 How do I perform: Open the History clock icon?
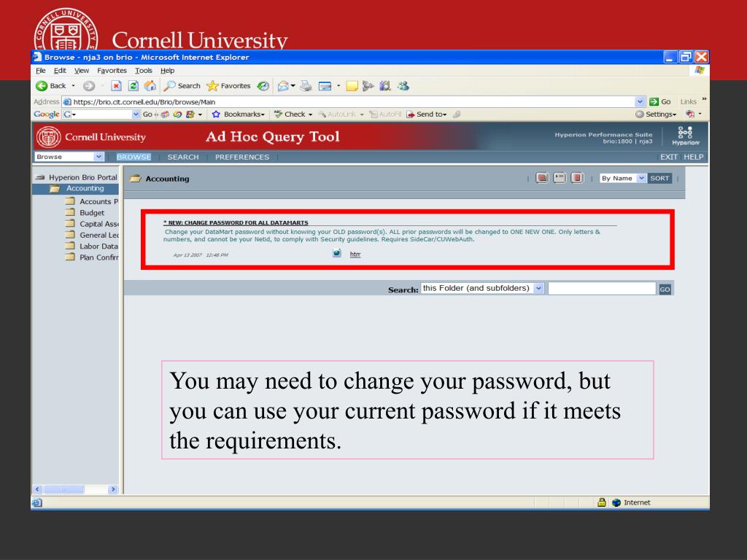click(x=263, y=86)
